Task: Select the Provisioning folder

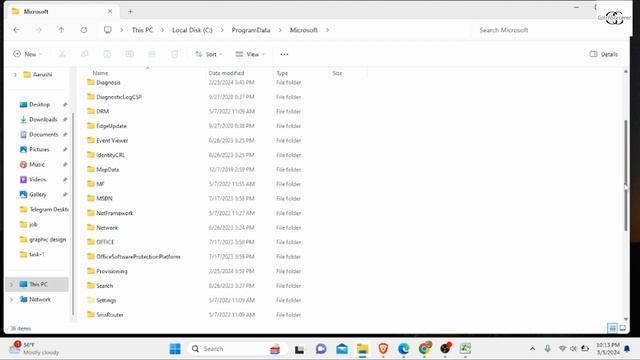Action: (111, 271)
